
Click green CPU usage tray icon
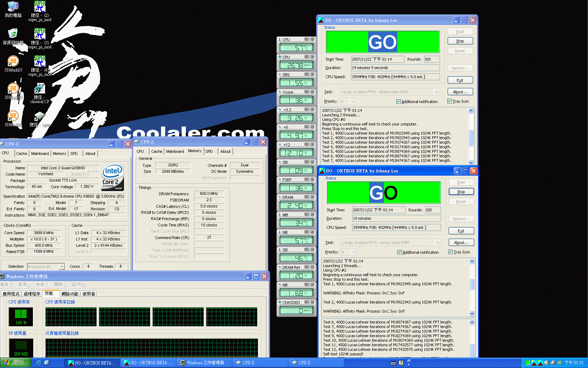click(x=528, y=363)
